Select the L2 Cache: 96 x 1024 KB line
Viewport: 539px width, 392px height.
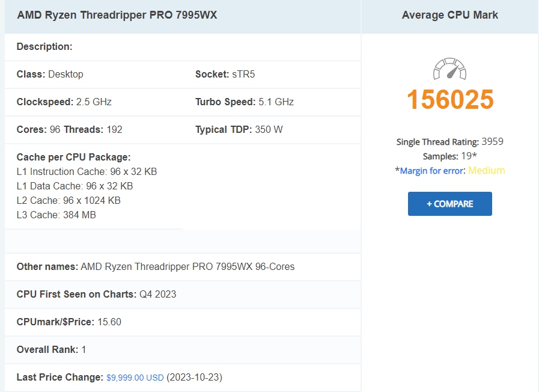click(x=69, y=200)
